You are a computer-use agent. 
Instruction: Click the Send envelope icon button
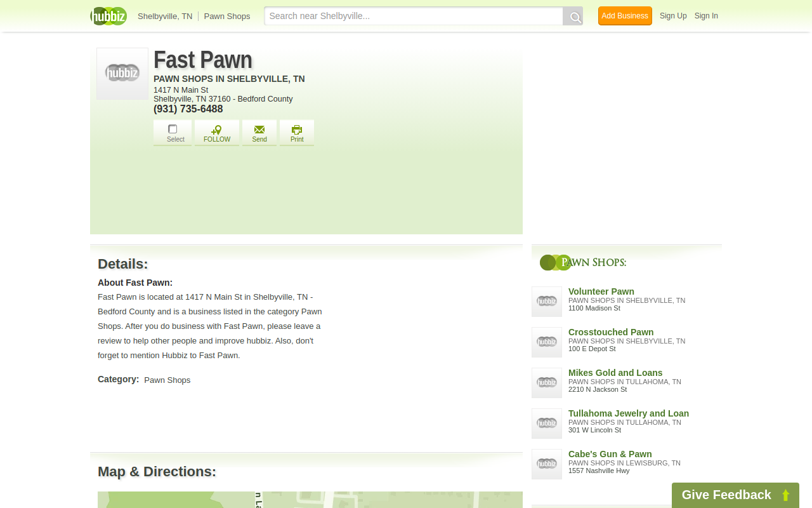pyautogui.click(x=259, y=133)
